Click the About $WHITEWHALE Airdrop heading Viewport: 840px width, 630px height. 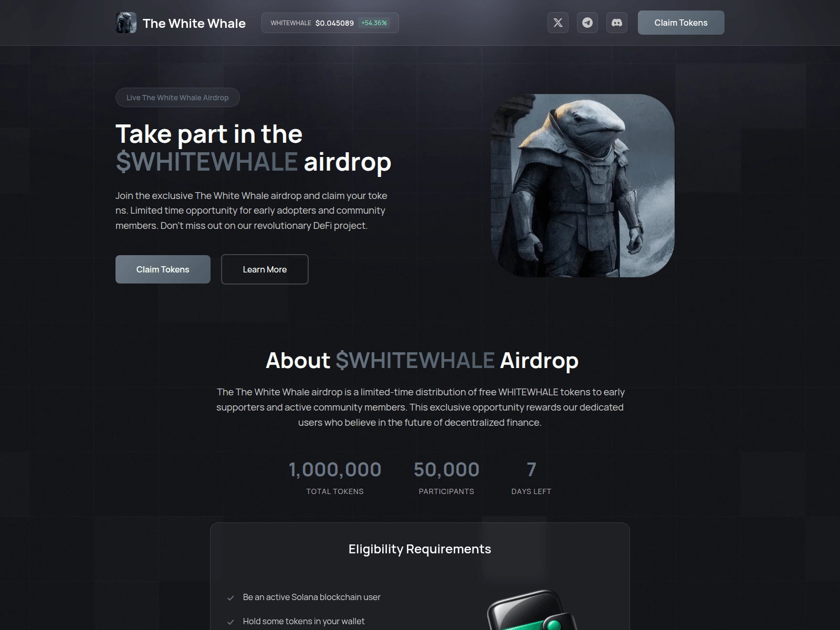pos(422,361)
